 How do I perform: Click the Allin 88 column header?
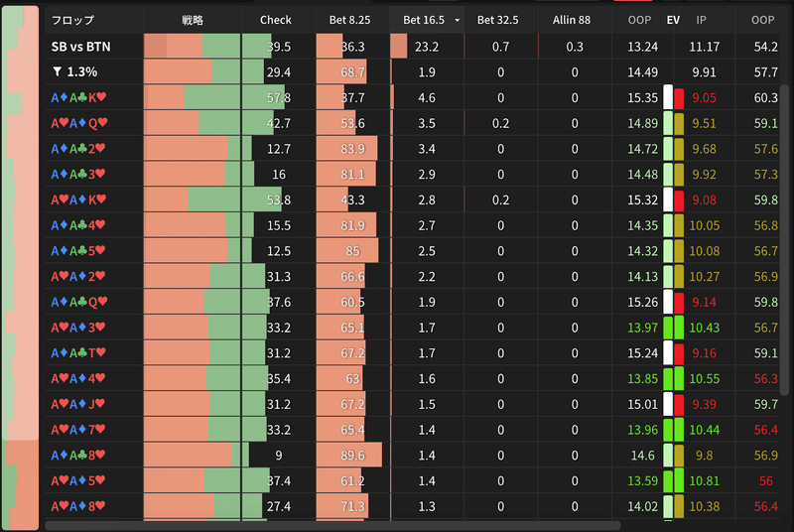[x=575, y=20]
